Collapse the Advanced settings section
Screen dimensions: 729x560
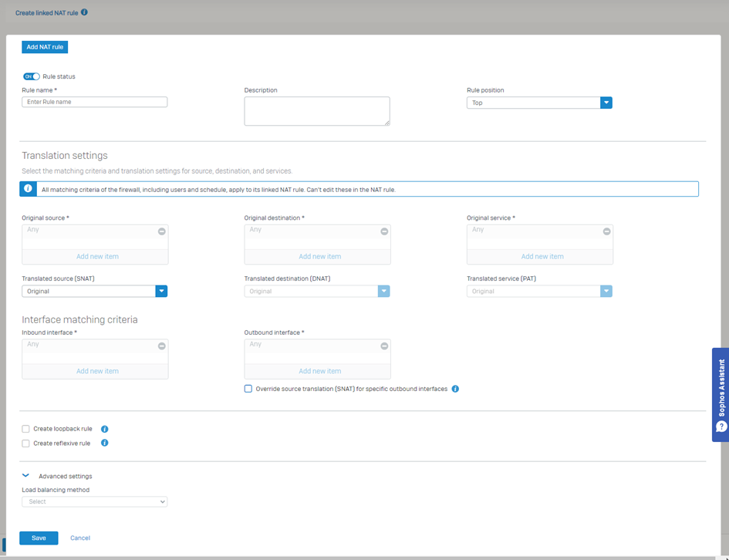26,476
